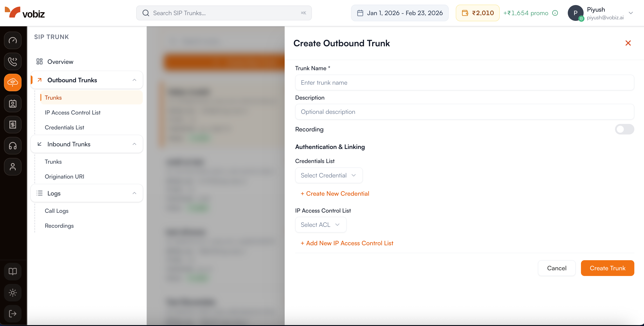Open Contacts via the contact card icon

click(x=13, y=104)
